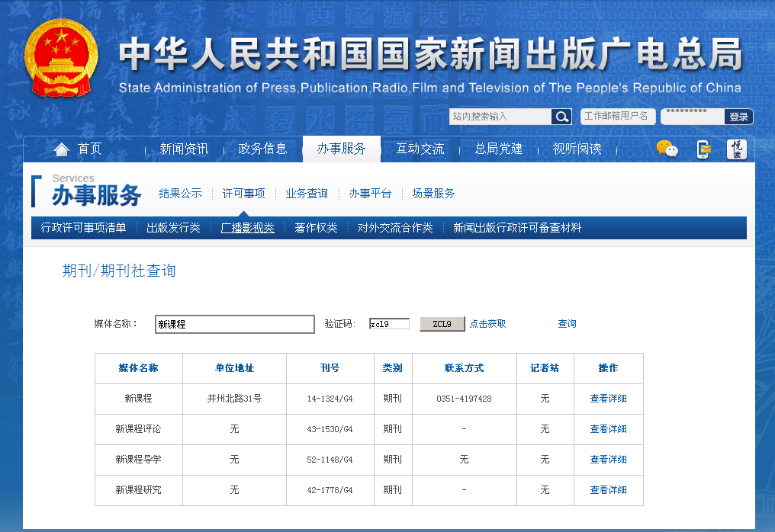This screenshot has height=532, width=775.
Task: Click the national emblem logo
Action: pos(61,58)
